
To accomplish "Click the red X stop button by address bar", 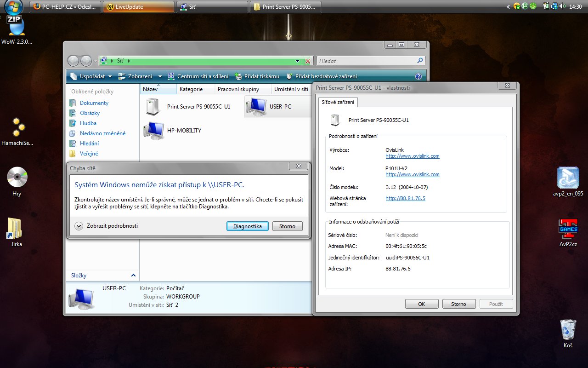I will 308,61.
